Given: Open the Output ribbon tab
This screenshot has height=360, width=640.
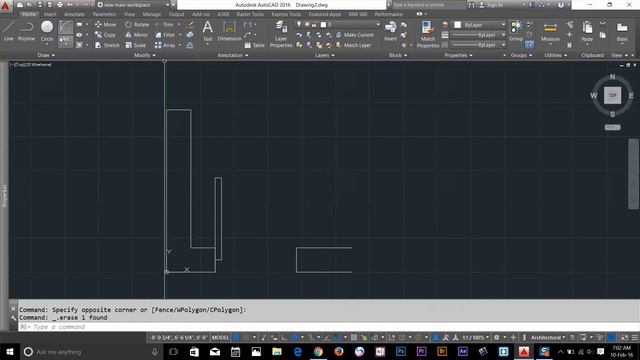Looking at the screenshot, I should point(176,14).
